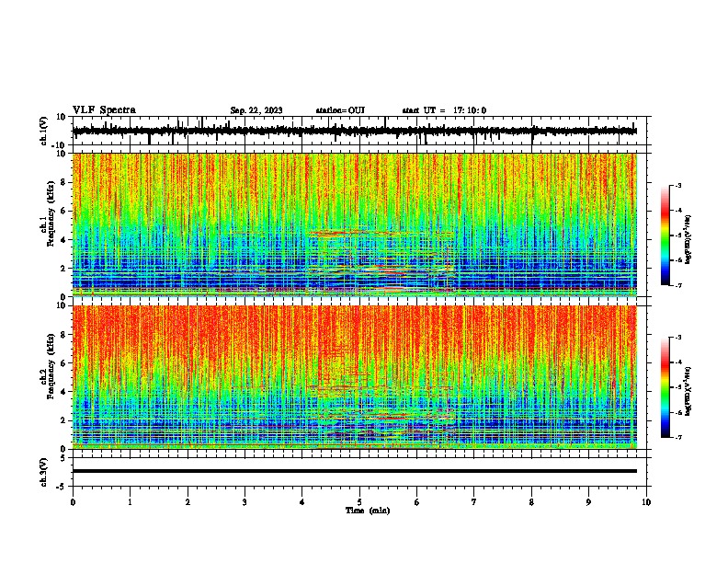Click time axis tick label "5"
This screenshot has width=728, height=563.
tap(359, 502)
